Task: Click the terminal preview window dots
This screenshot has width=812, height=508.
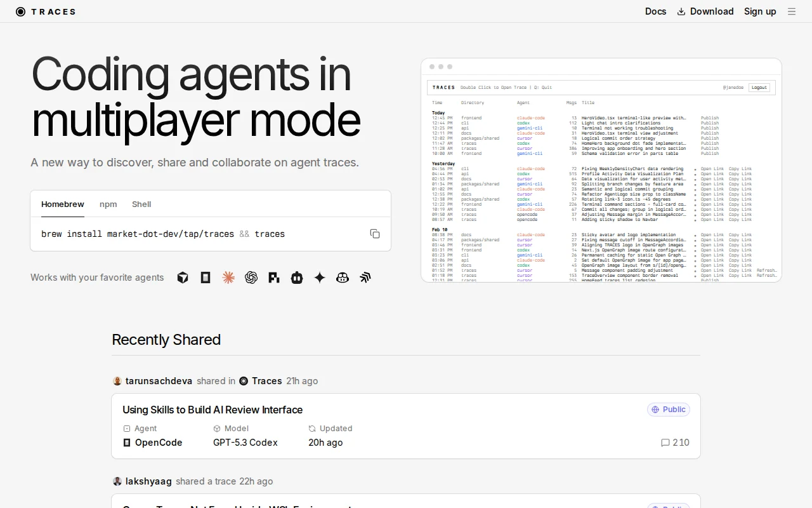Action: point(441,67)
